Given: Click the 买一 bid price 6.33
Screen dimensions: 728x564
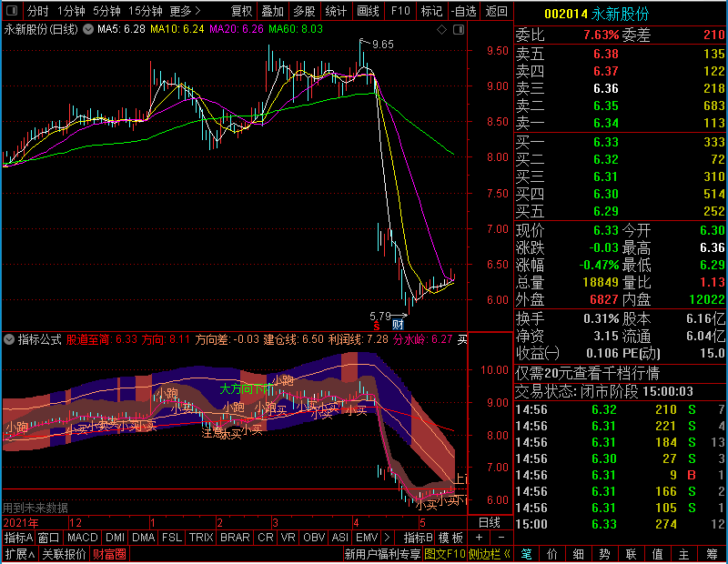Looking at the screenshot, I should [x=606, y=142].
